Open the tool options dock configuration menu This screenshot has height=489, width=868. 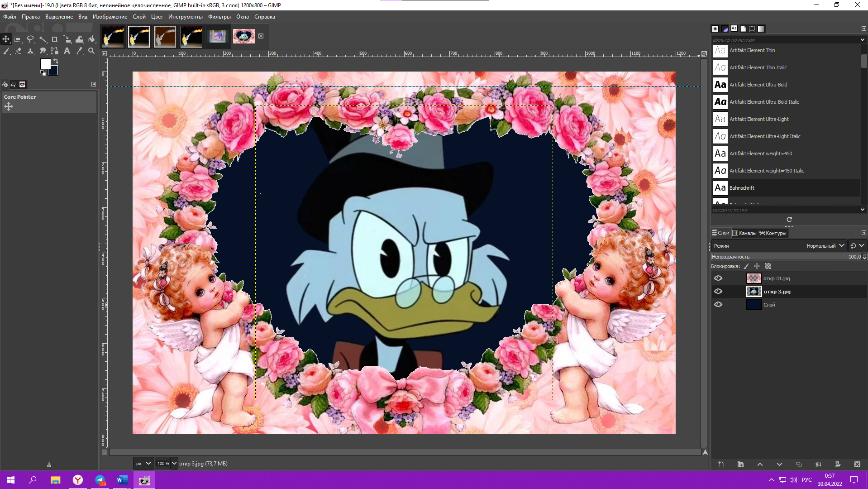click(x=94, y=84)
